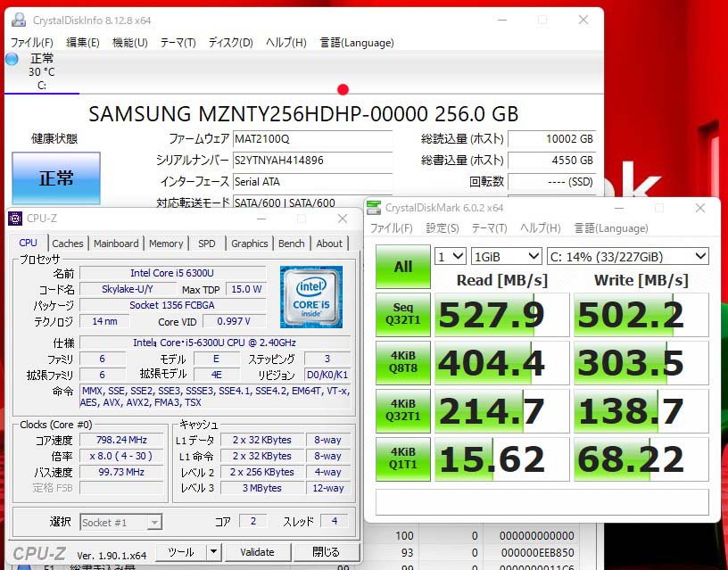Start the 4KiB Q1T1 benchmark
This screenshot has height=570, width=728.
click(x=403, y=459)
